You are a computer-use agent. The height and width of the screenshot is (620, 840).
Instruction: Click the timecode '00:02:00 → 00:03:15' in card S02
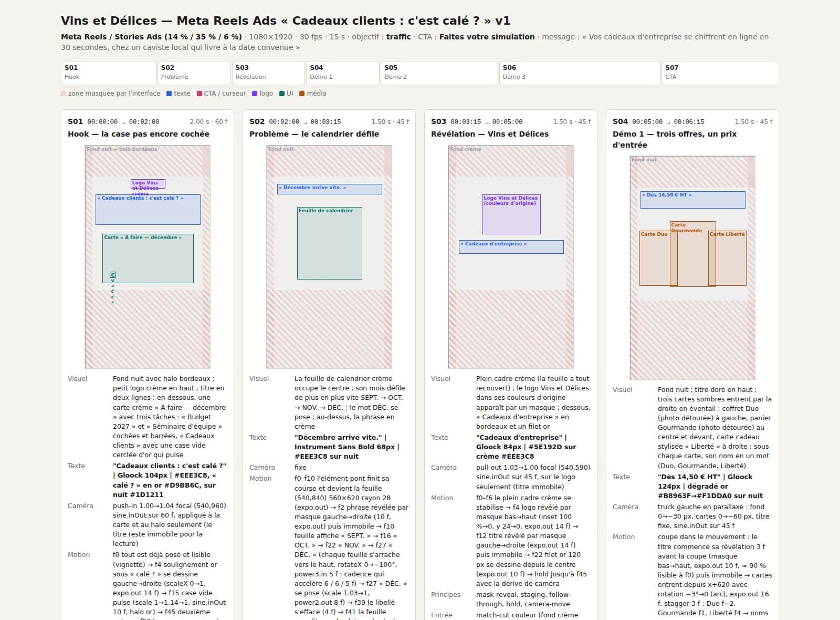(305, 122)
